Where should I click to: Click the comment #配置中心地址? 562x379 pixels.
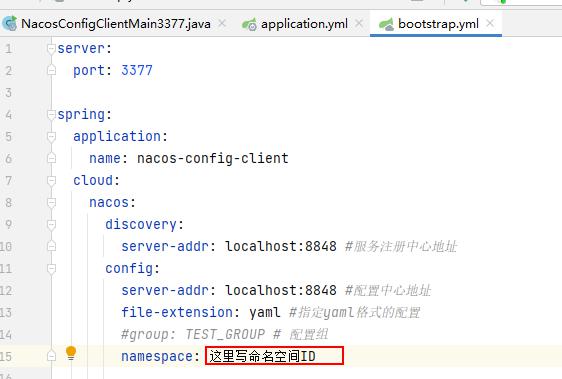click(388, 290)
